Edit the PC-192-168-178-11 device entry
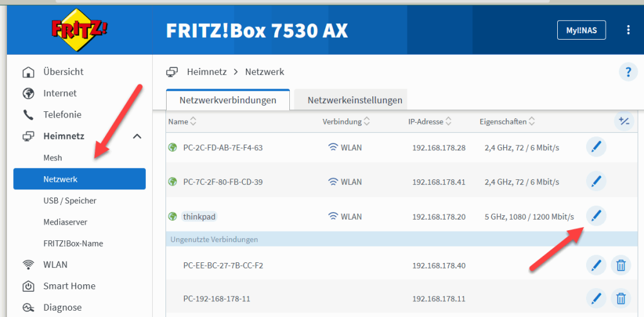This screenshot has height=317, width=644. coord(596,299)
